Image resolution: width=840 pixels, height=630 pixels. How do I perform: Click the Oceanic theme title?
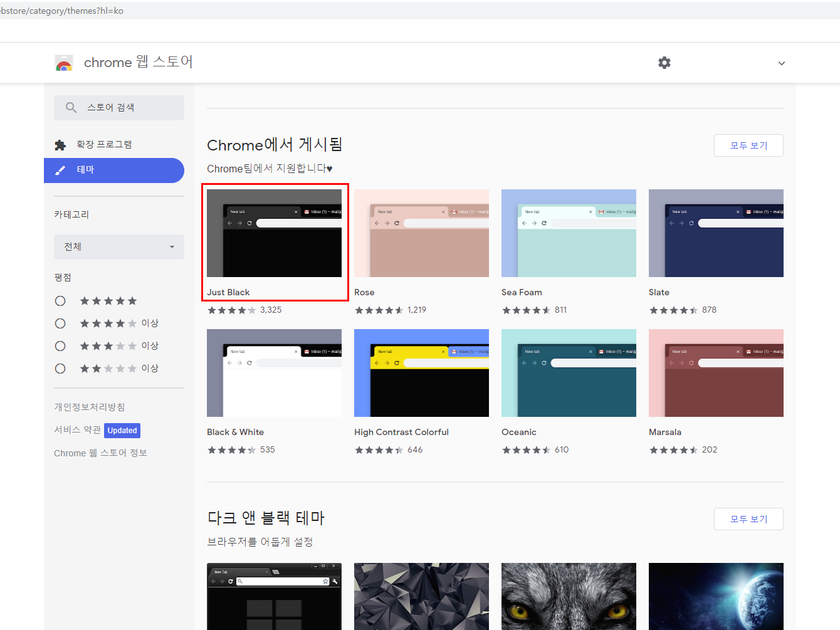(x=519, y=432)
